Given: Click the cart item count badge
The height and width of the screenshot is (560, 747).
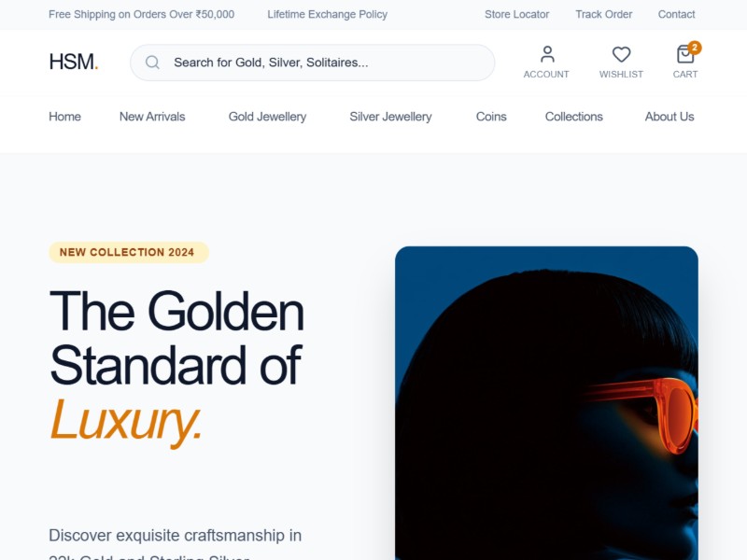Looking at the screenshot, I should click(x=695, y=48).
